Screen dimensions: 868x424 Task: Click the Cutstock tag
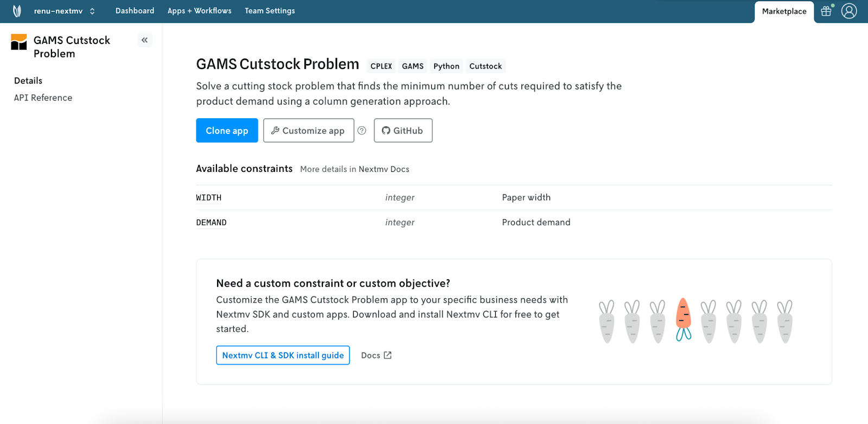coord(486,66)
